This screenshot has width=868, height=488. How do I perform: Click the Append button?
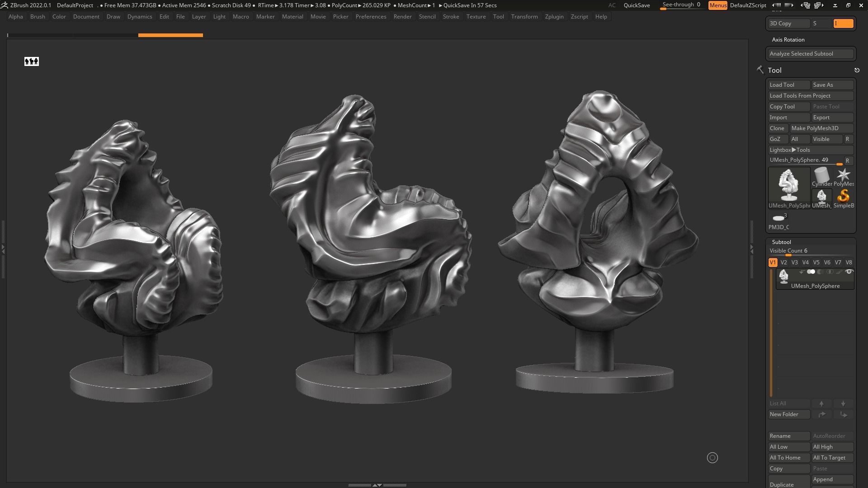tap(832, 479)
